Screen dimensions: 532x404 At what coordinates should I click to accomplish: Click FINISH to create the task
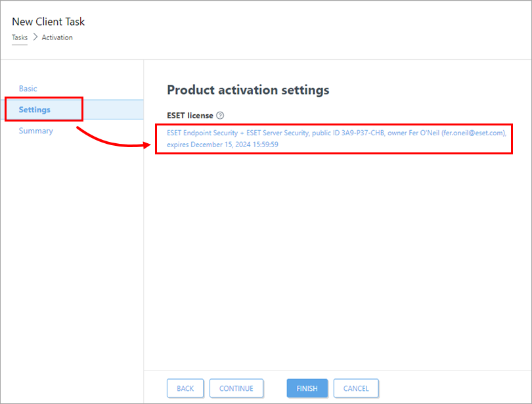tap(307, 388)
